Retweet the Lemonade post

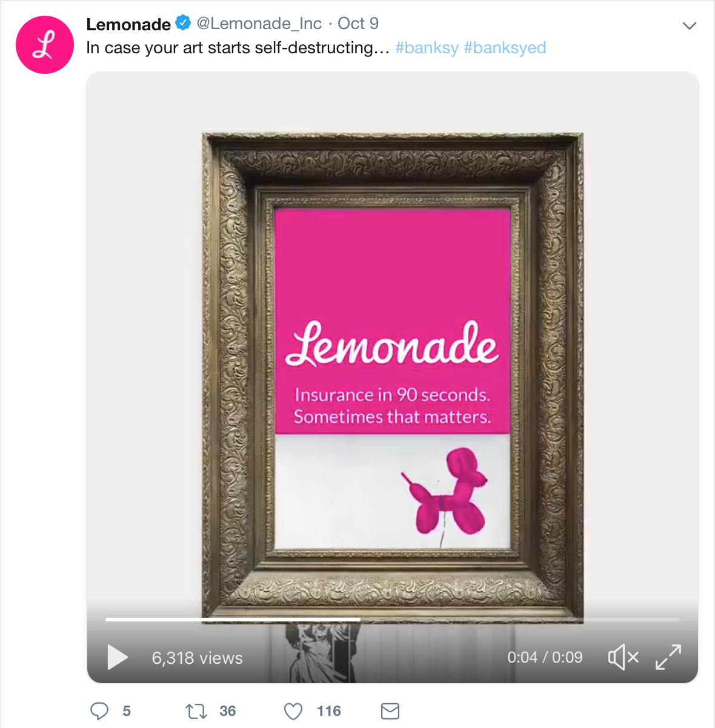(x=196, y=710)
